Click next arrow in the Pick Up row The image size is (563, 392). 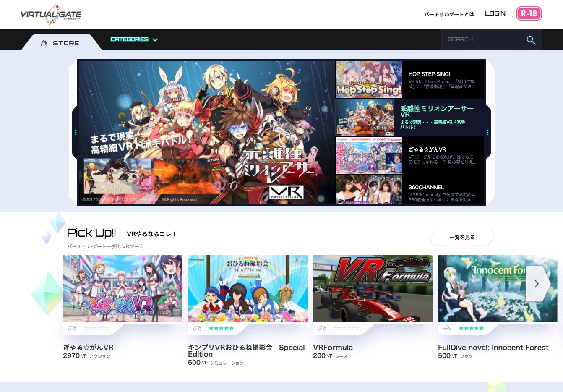(537, 284)
